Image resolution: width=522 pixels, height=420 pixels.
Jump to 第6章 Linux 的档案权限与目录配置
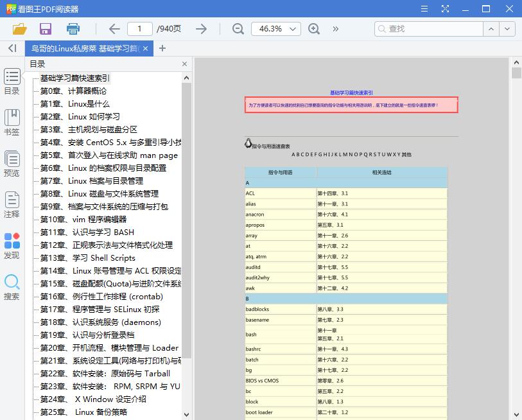(103, 168)
